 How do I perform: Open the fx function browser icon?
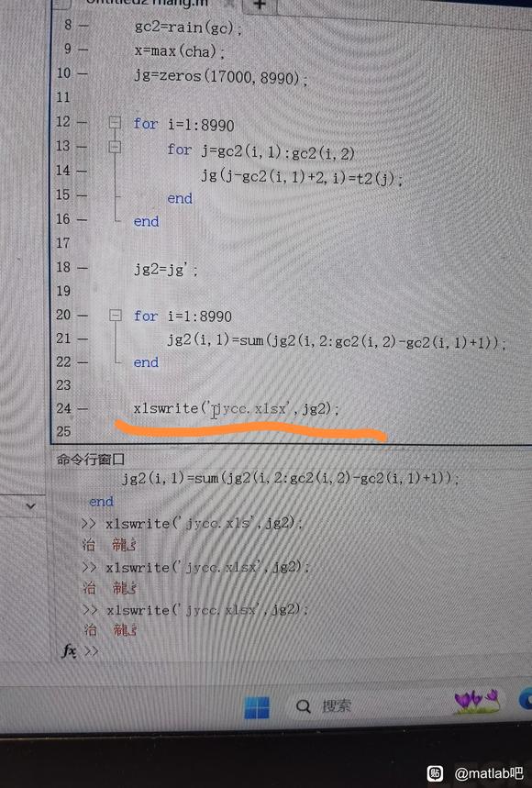(x=68, y=651)
